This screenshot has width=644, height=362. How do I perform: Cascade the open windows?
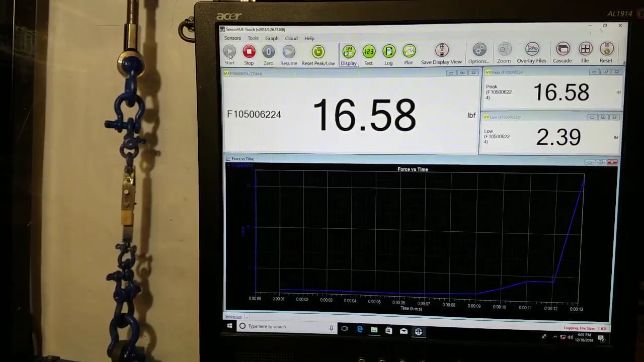coord(562,53)
